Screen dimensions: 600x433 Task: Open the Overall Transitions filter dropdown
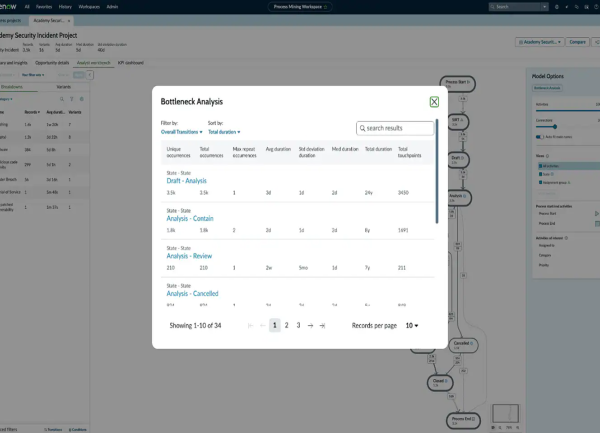tap(181, 132)
